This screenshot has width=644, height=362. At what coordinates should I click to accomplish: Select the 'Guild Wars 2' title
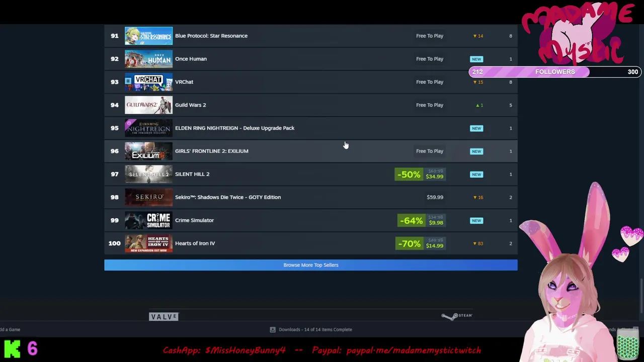191,105
